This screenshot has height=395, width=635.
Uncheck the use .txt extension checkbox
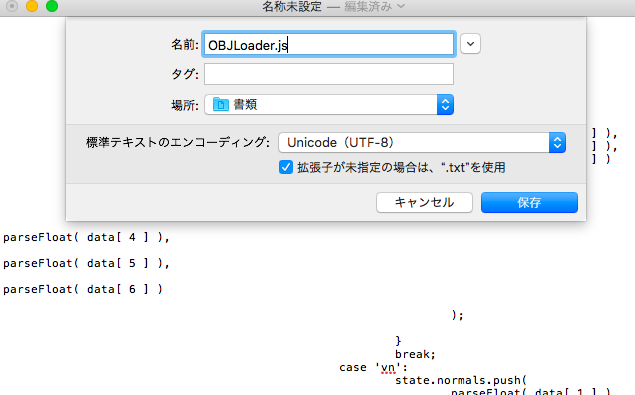(286, 167)
